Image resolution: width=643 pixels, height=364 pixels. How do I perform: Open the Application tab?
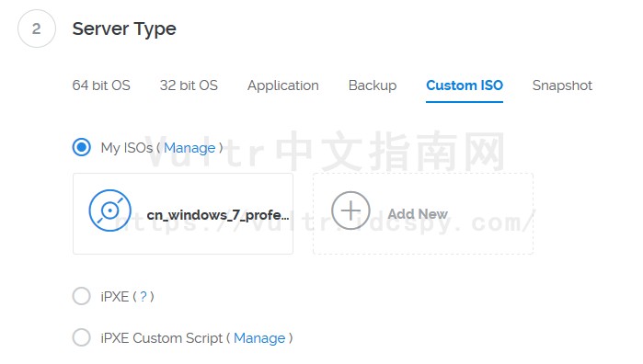click(x=283, y=85)
